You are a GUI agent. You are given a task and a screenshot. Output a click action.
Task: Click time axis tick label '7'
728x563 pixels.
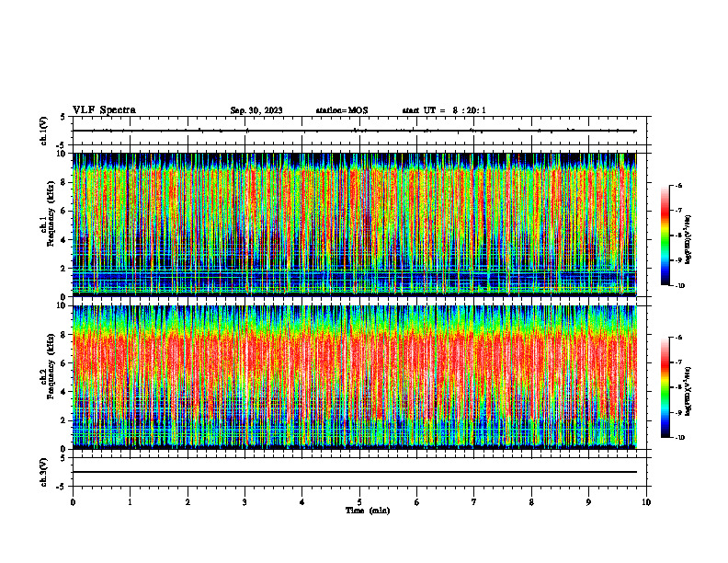point(474,502)
